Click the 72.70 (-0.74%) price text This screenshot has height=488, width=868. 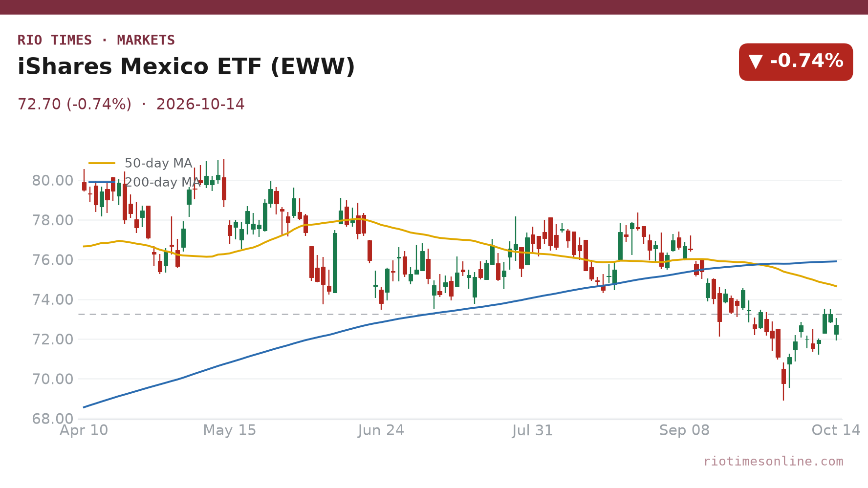74,105
